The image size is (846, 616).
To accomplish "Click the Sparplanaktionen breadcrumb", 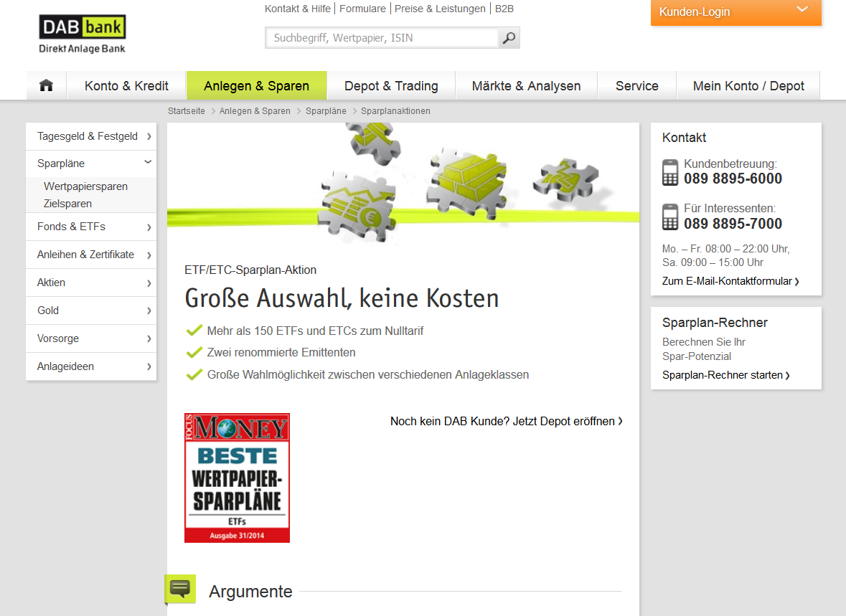I will (395, 110).
